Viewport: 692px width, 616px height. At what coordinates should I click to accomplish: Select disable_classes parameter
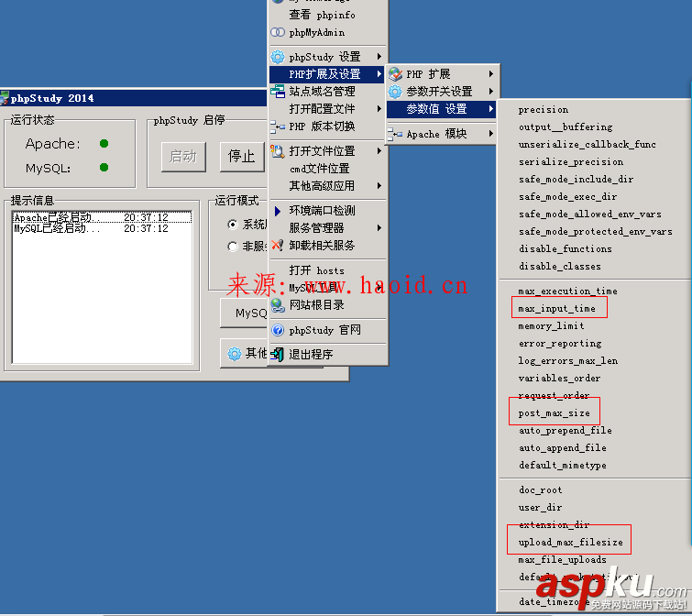click(x=560, y=266)
